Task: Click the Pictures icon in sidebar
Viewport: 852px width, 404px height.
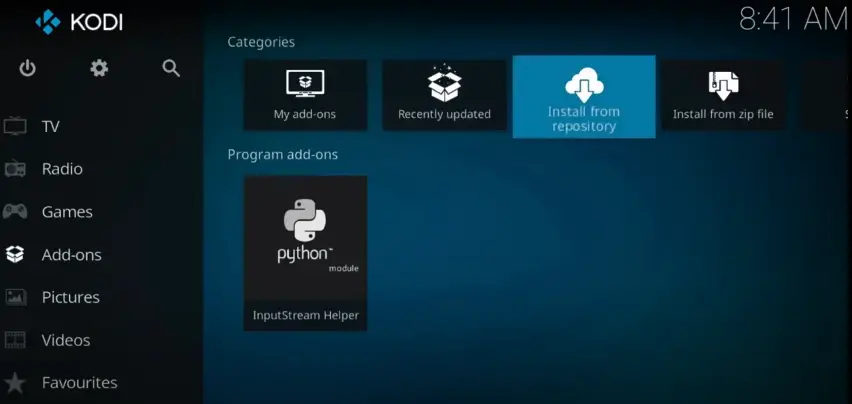Action: (x=15, y=297)
